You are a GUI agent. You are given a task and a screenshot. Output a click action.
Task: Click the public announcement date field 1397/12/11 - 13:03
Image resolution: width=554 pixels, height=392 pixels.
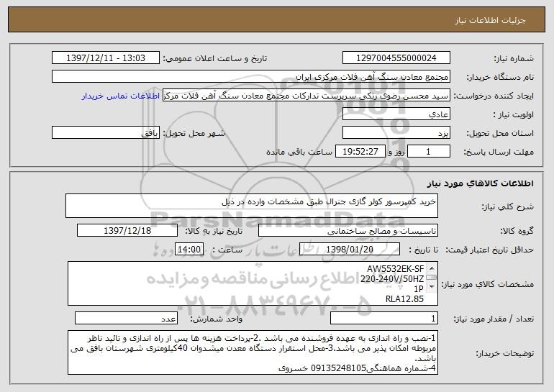(x=106, y=58)
